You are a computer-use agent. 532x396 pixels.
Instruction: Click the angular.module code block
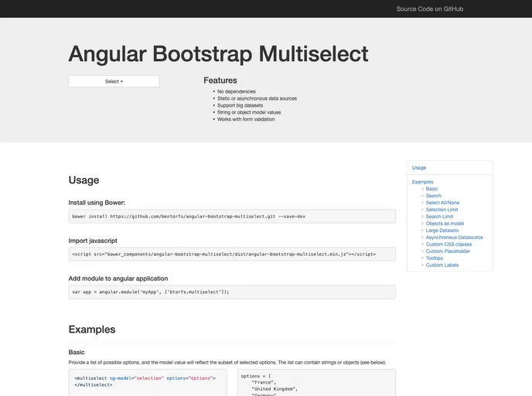coord(232,292)
